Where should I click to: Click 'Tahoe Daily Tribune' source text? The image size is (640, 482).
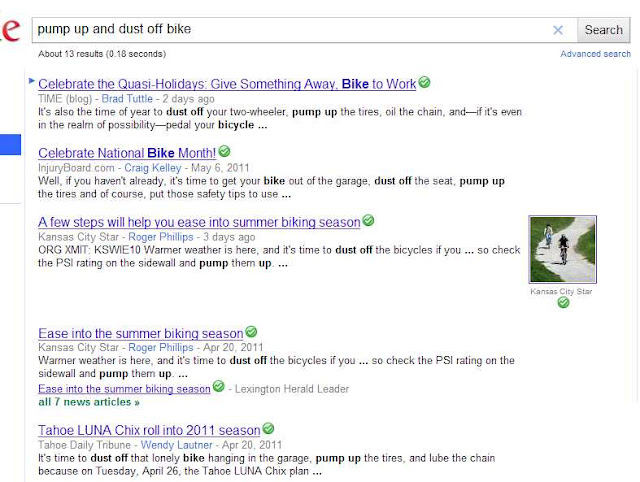(x=84, y=445)
